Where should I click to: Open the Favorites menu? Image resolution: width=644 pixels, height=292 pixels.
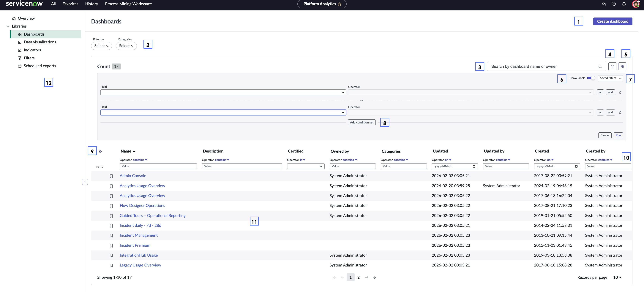tap(70, 4)
